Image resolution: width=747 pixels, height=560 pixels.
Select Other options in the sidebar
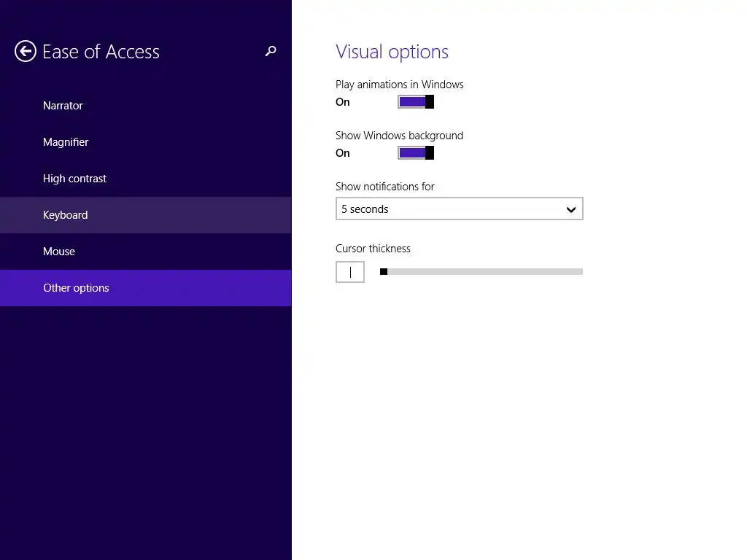145,287
